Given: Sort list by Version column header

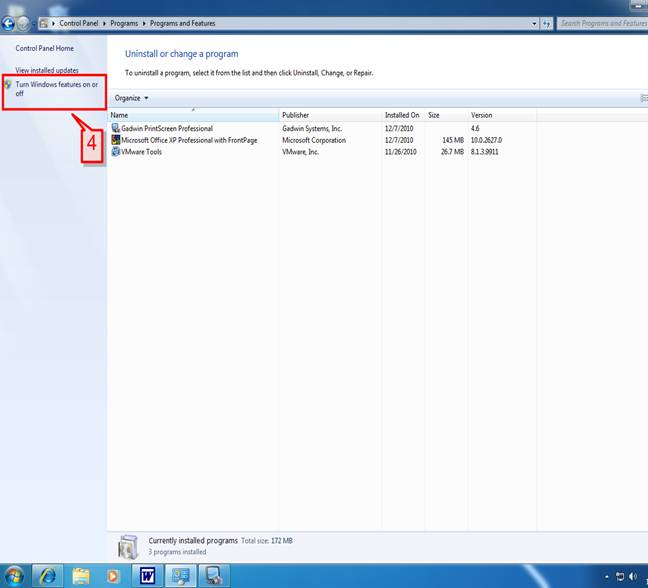Looking at the screenshot, I should click(502, 115).
